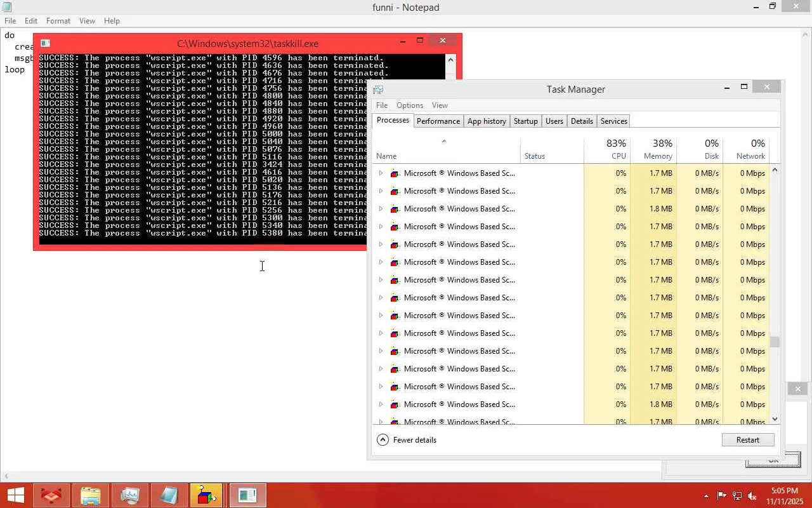Viewport: 812px width, 508px height.
Task: Click the Task Manager scrollbar up arrow
Action: tap(775, 170)
